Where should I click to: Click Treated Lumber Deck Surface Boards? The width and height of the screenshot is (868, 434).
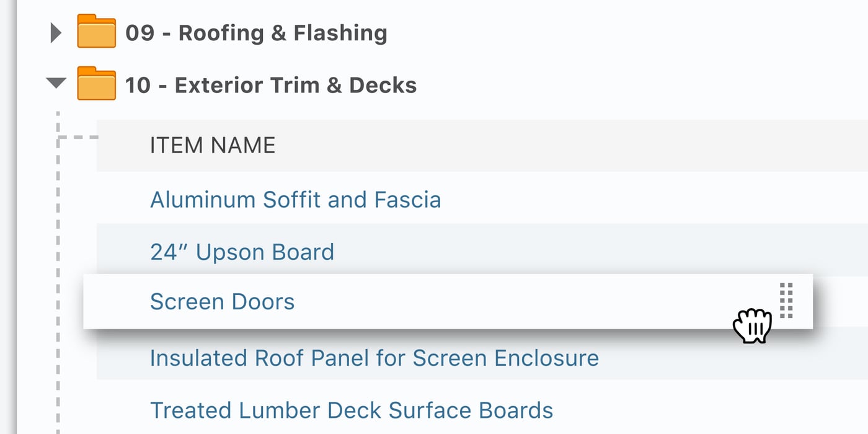351,410
